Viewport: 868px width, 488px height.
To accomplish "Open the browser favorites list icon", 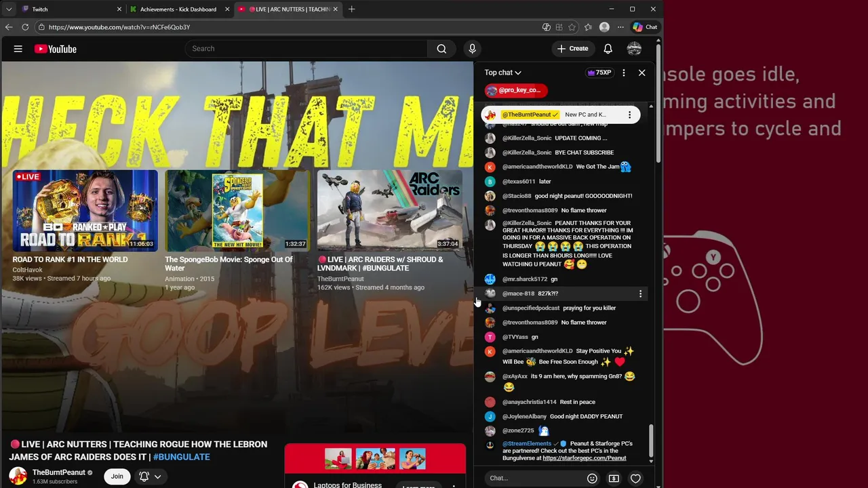I will pos(588,27).
